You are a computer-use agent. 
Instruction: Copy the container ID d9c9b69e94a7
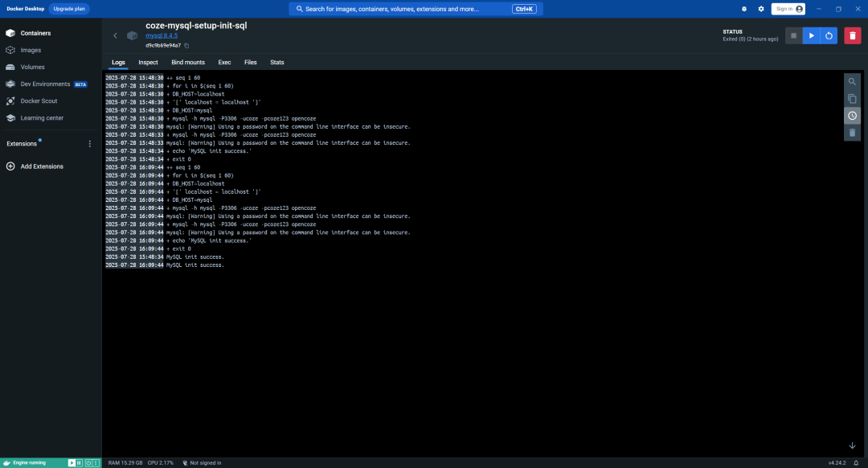click(186, 46)
